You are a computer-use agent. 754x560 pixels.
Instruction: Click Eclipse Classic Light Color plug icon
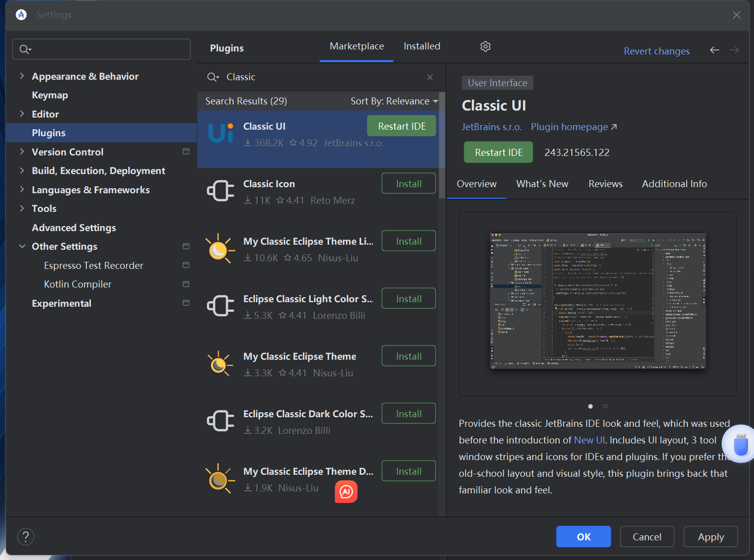click(221, 306)
